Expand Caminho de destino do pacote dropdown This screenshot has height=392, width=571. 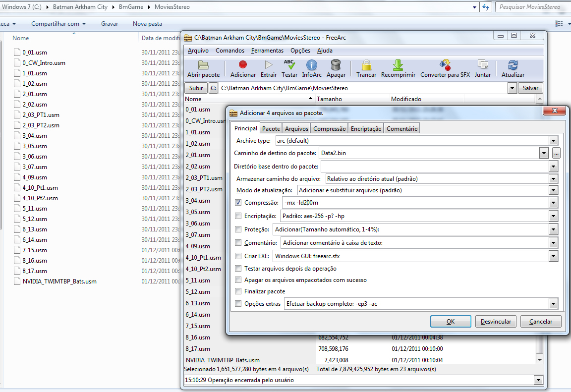click(544, 153)
